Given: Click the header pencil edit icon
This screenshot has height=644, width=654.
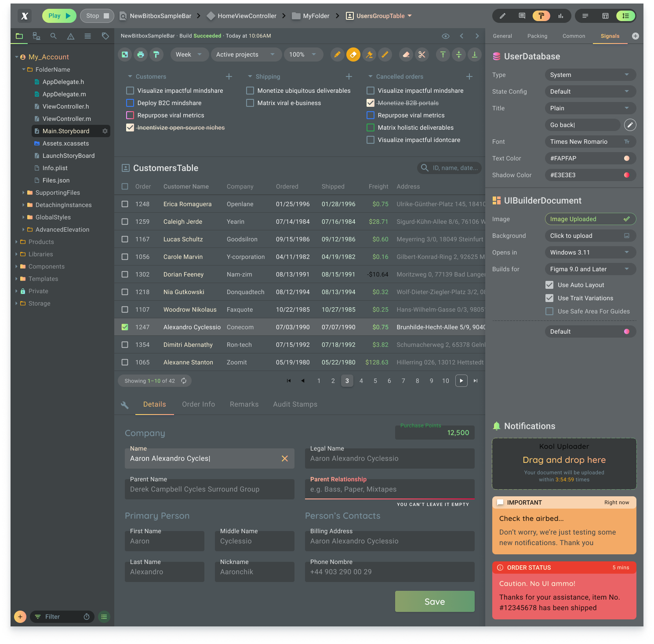Looking at the screenshot, I should tap(503, 16).
